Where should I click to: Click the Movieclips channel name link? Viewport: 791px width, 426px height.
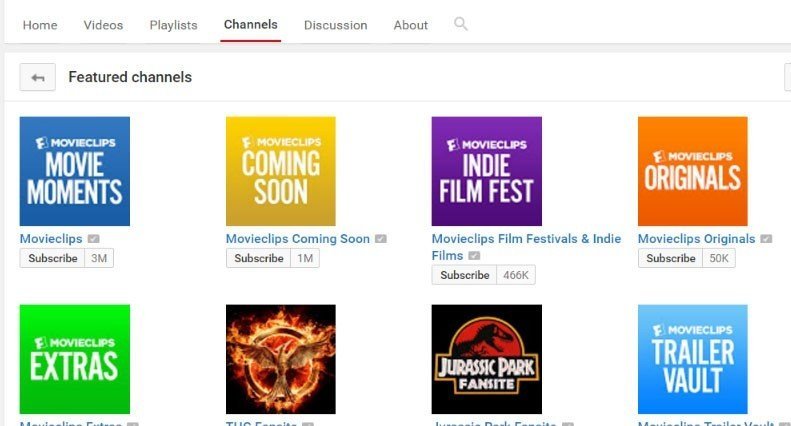(51, 239)
